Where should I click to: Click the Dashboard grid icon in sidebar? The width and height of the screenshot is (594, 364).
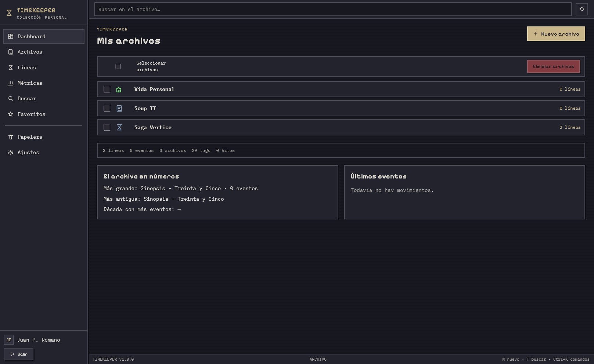point(11,36)
